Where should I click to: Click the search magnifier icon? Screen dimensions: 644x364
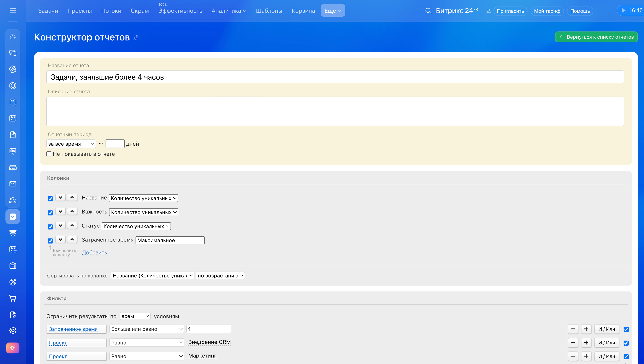coord(428,11)
